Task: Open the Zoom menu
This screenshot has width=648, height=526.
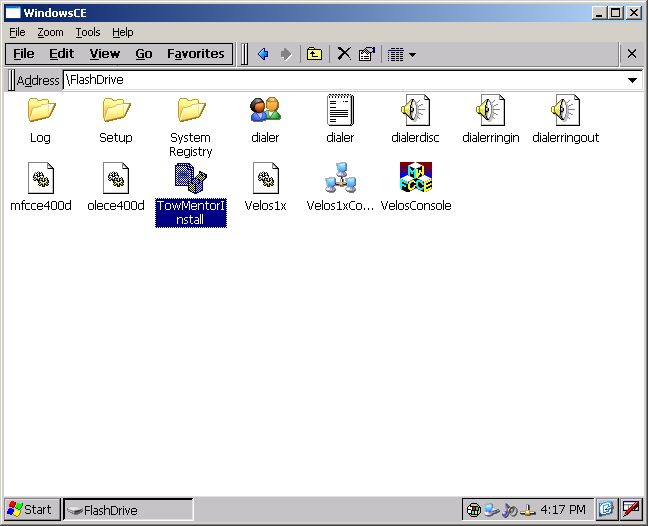Action: 50,32
